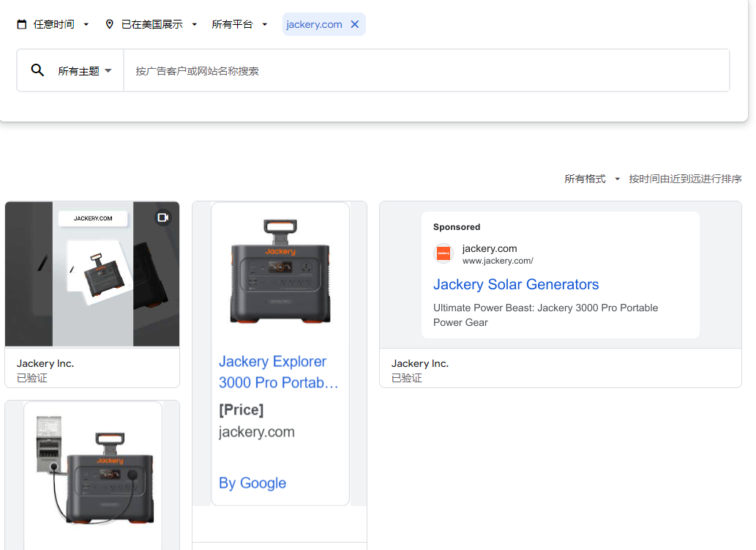Open the 任意时间 time filter dropdown

[55, 23]
